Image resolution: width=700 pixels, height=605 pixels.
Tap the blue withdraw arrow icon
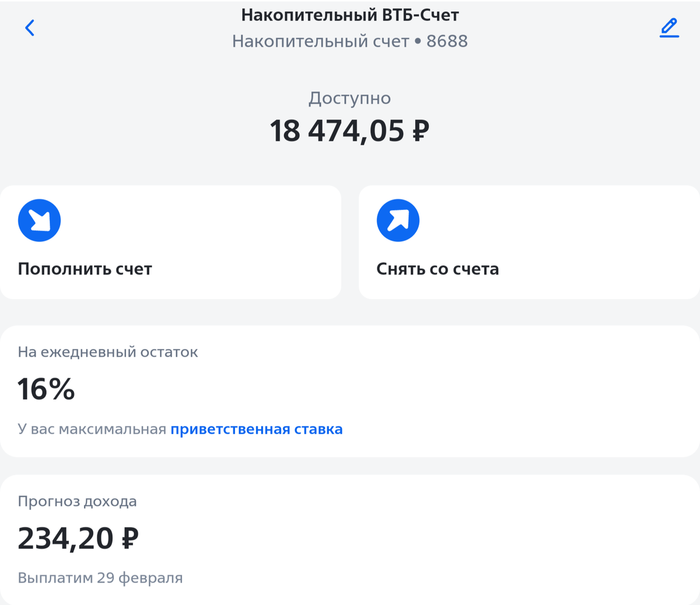(x=398, y=221)
